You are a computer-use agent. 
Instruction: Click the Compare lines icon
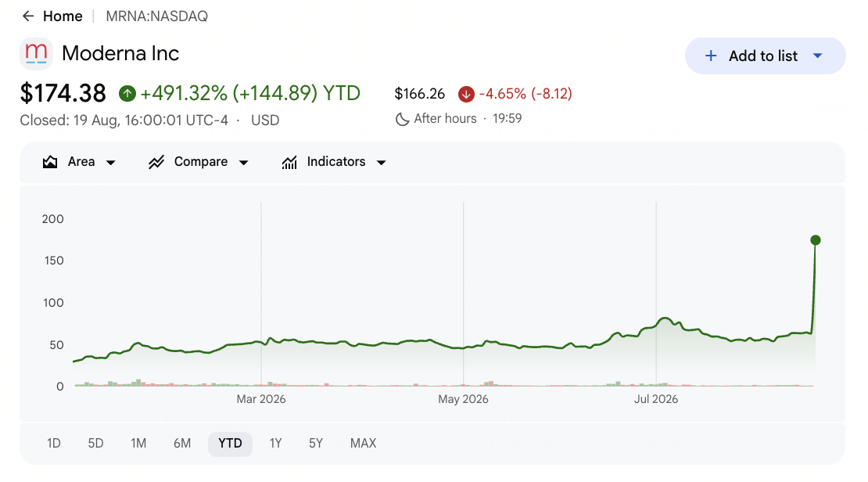[156, 162]
